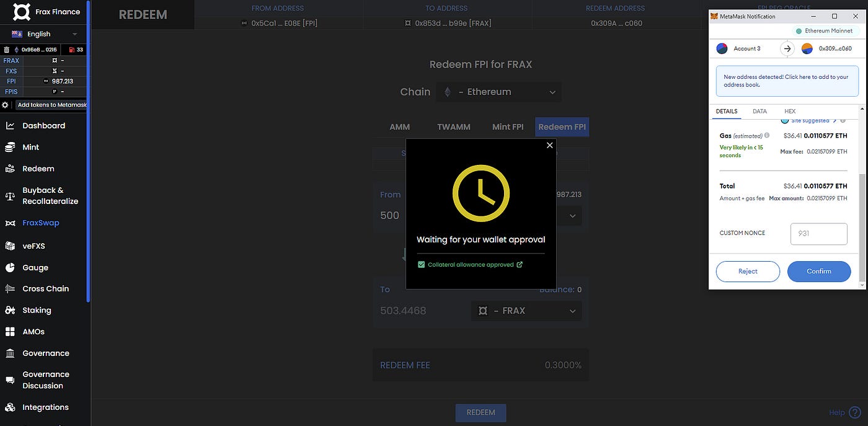The image size is (868, 426).
Task: Click the CUSTOM NONCE input field
Action: pyautogui.click(x=819, y=234)
